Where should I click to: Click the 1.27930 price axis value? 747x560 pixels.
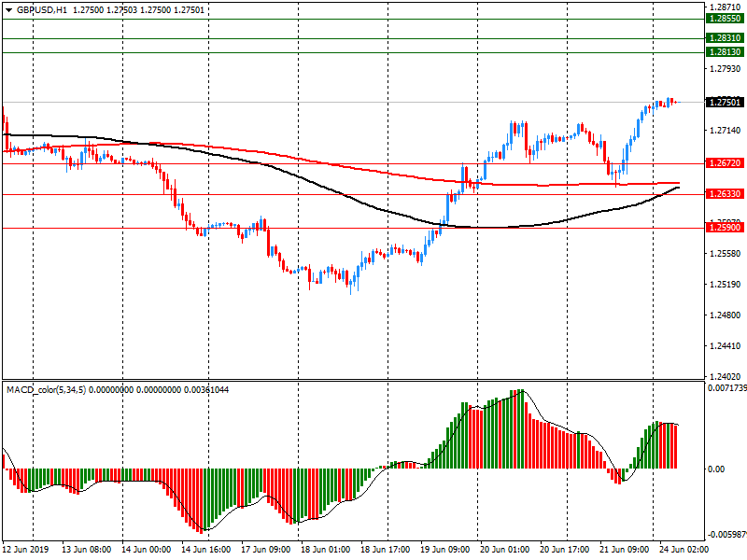coord(726,69)
